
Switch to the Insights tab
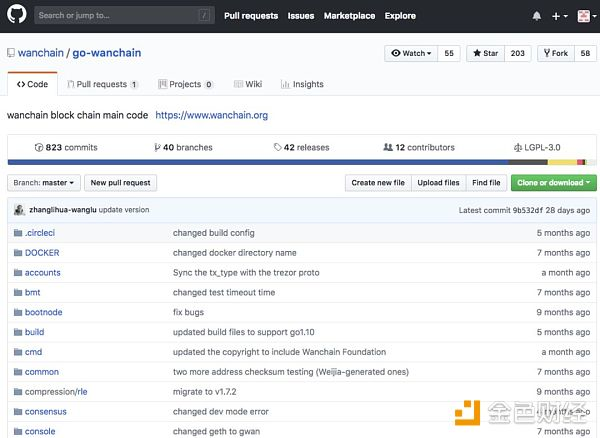pos(302,84)
